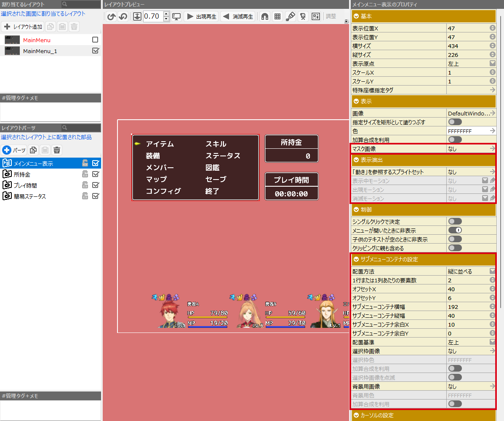Click the レイアウト追加 button
504x421 pixels.
pyautogui.click(x=23, y=27)
